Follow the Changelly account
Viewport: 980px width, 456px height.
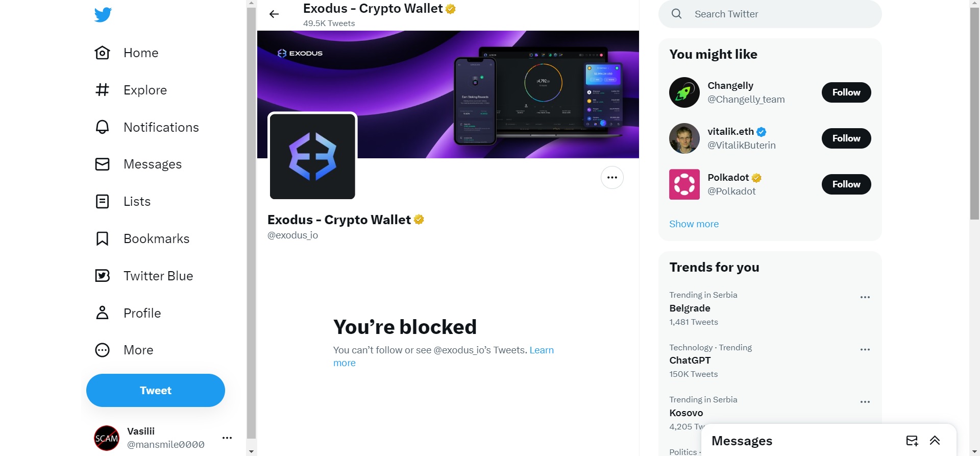pyautogui.click(x=846, y=92)
